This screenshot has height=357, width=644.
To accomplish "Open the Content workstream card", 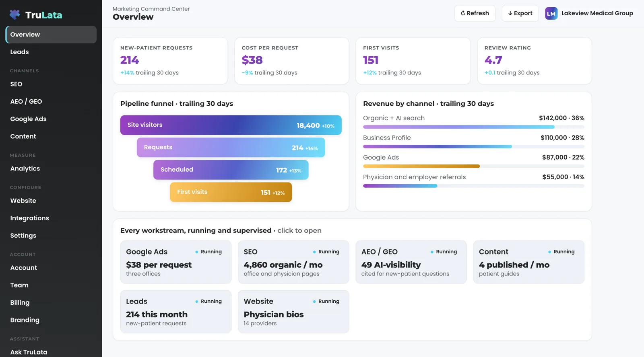I will pyautogui.click(x=528, y=262).
